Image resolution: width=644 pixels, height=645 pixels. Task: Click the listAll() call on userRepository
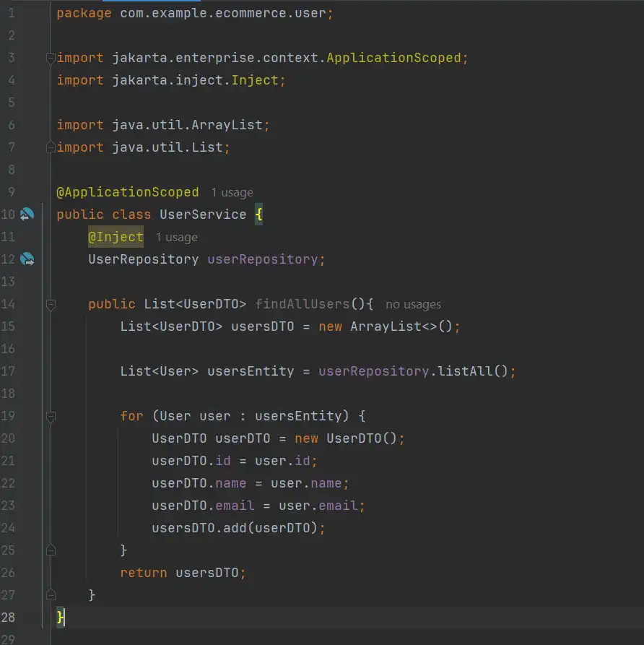pyautogui.click(x=473, y=371)
